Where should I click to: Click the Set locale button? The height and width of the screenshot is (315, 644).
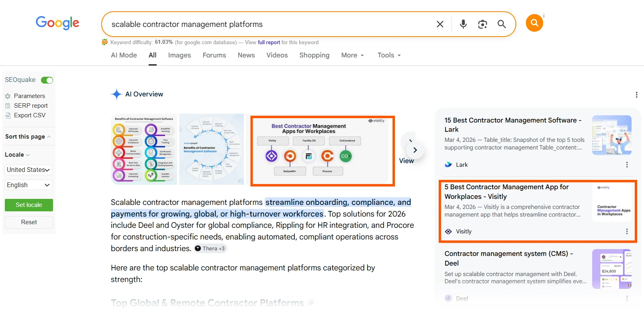[29, 205]
